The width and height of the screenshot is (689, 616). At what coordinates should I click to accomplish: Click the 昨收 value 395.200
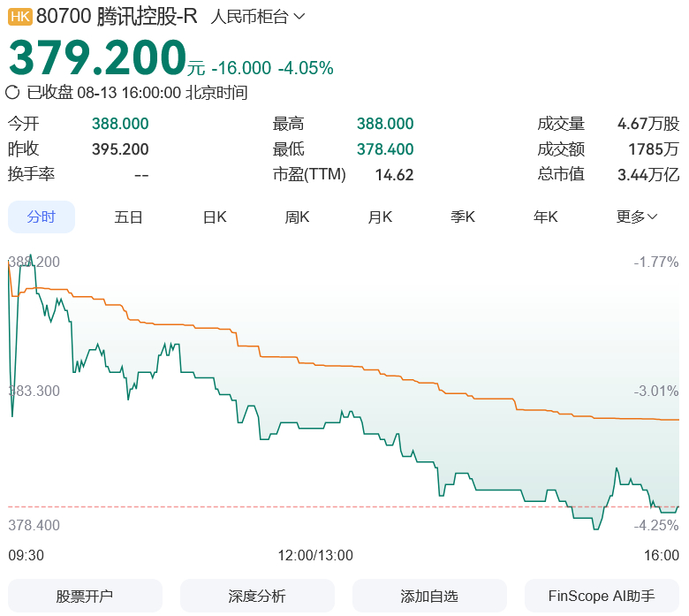120,149
